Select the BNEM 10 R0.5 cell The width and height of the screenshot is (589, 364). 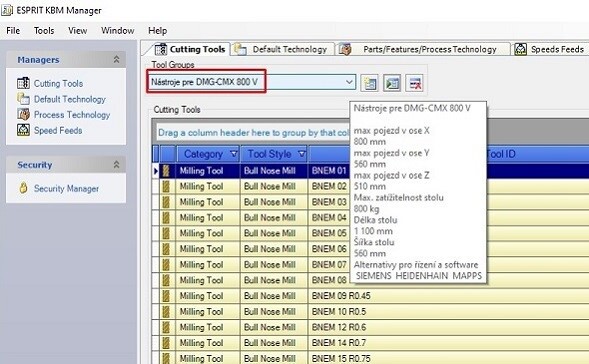click(x=448, y=312)
